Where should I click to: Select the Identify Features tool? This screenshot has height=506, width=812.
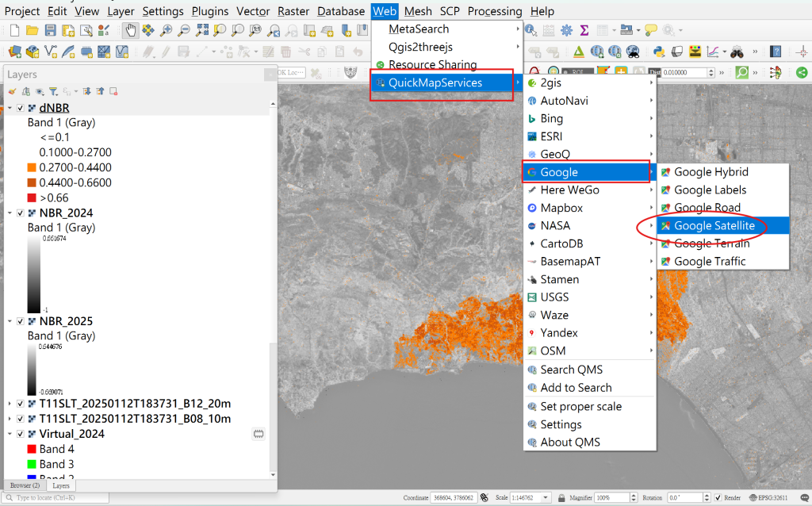[530, 31]
